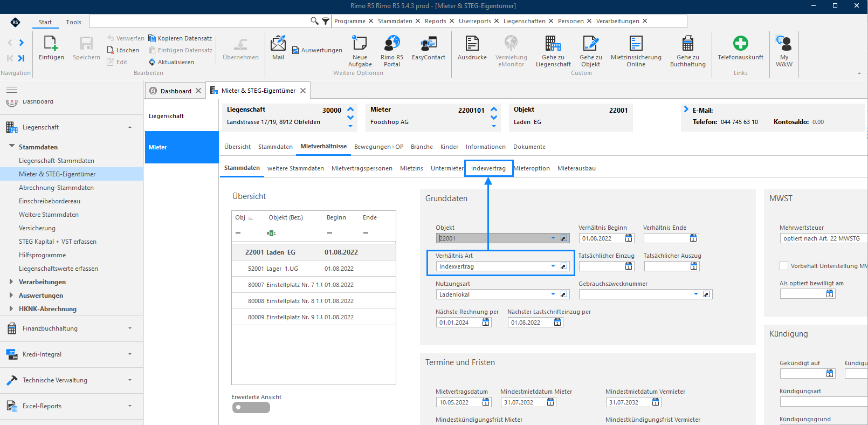Collapse the Stammdaten tree node
This screenshot has height=425, width=868.
click(11, 146)
